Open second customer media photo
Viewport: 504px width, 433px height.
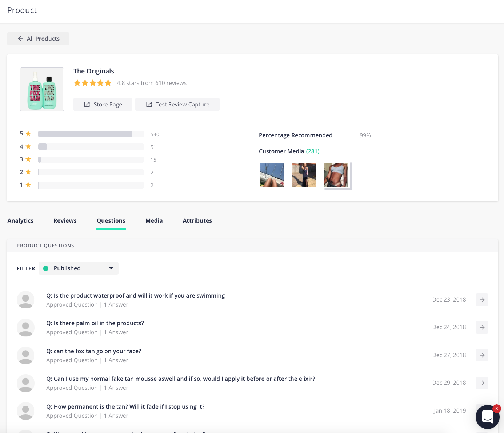point(304,175)
